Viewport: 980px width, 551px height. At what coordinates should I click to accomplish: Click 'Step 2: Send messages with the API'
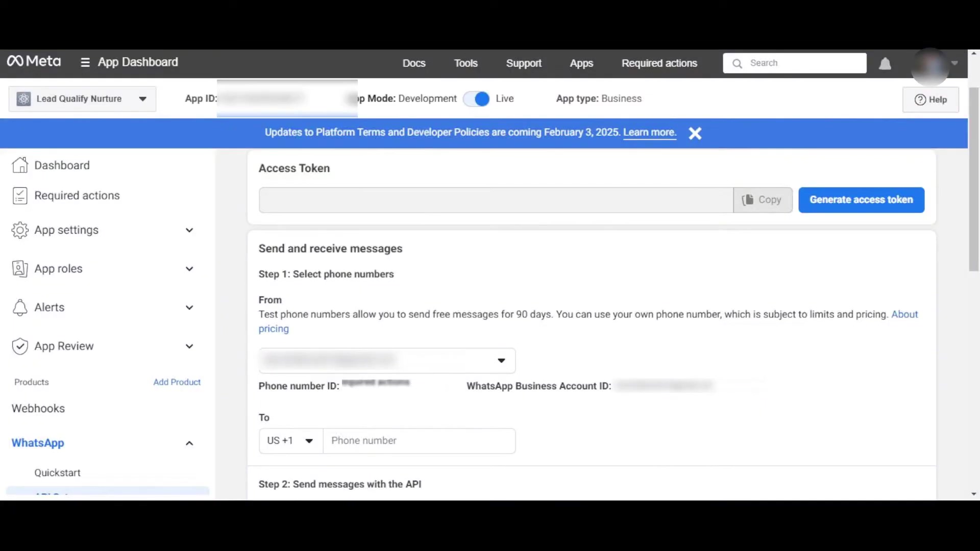(x=340, y=484)
